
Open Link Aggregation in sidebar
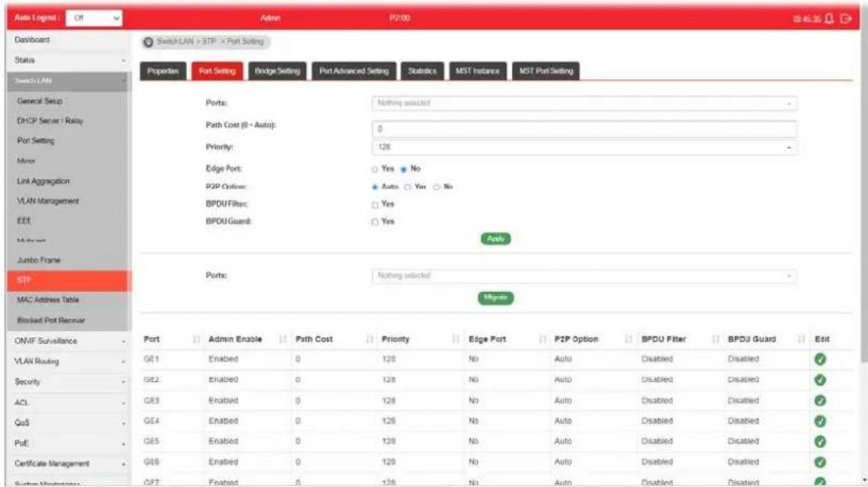43,181
